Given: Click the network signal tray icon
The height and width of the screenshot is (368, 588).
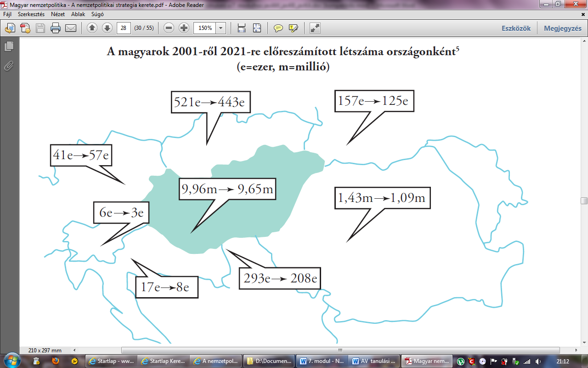Looking at the screenshot, I should click(x=527, y=362).
